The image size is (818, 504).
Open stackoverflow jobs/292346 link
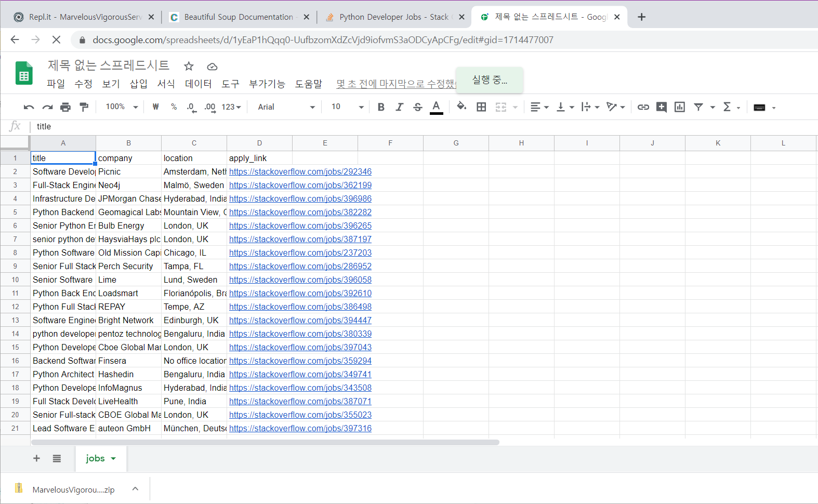300,172
